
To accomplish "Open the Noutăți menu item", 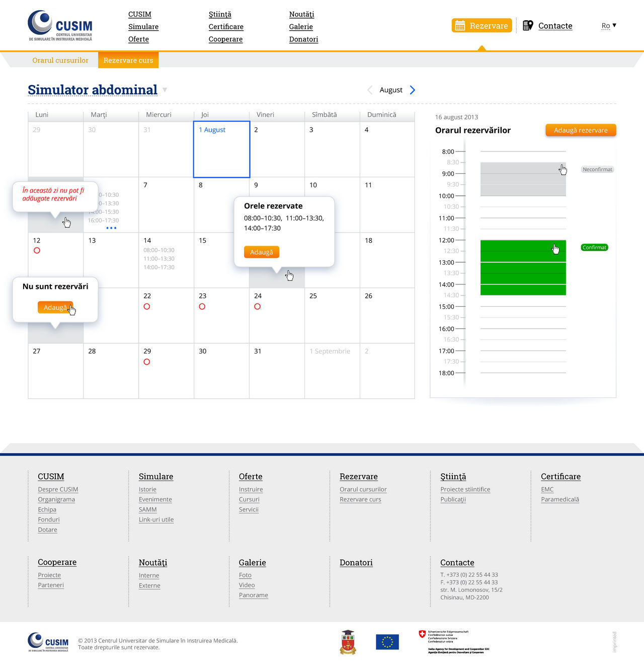I will [x=301, y=14].
